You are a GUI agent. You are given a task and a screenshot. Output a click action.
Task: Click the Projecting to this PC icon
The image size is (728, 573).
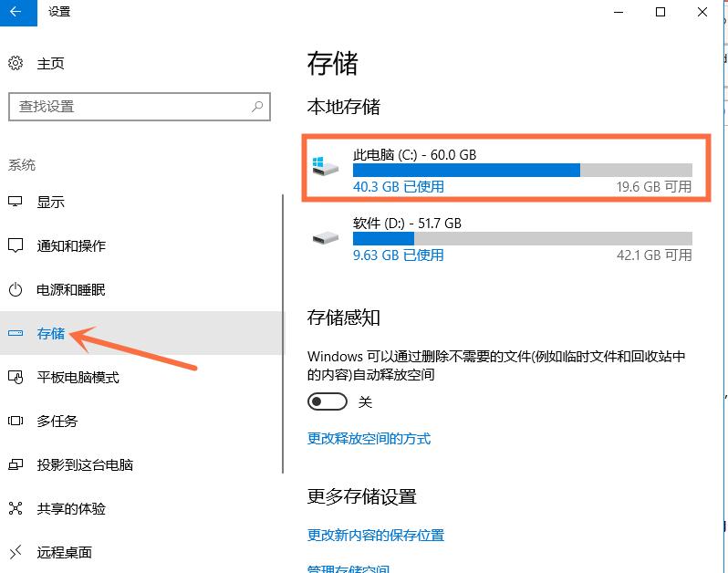pyautogui.click(x=16, y=464)
